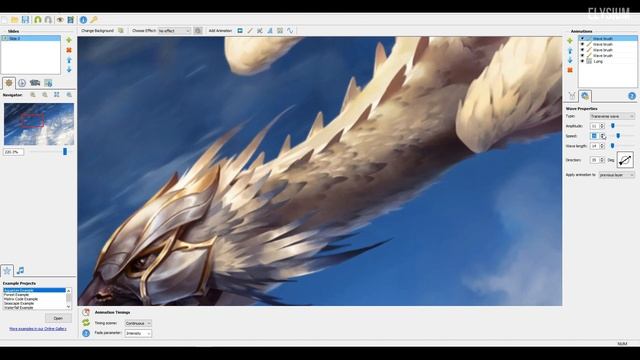
Task: Save the project with the floppy disk icon
Action: coord(25,20)
